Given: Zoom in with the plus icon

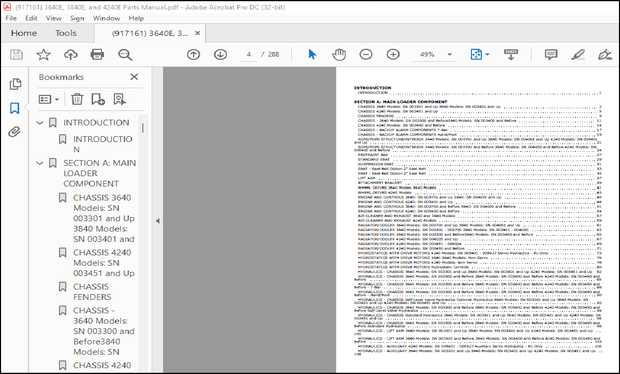Looking at the screenshot, I should 393,54.
